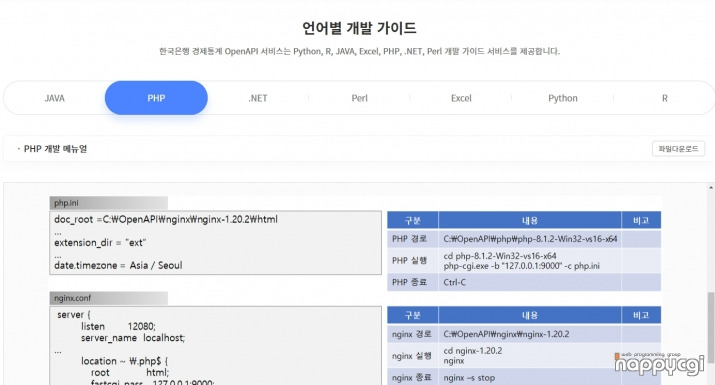The height and width of the screenshot is (385, 715).
Task: Click the 'PHP 개발 메뉴얼' heading
Action: pyautogui.click(x=55, y=149)
